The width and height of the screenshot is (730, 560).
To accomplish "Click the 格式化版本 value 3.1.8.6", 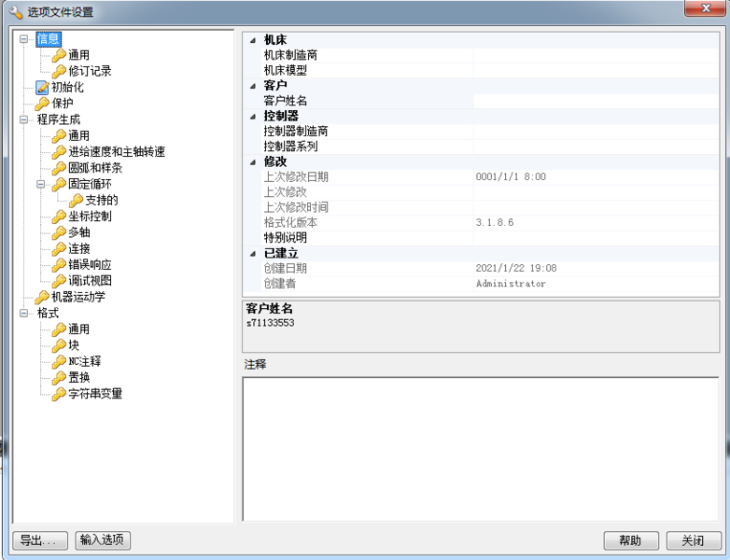I will click(x=495, y=222).
